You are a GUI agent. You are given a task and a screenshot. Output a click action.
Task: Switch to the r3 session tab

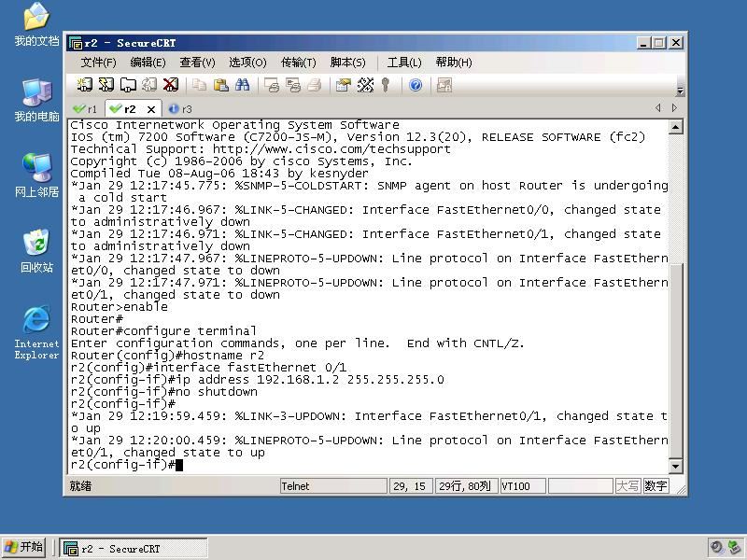click(x=180, y=109)
